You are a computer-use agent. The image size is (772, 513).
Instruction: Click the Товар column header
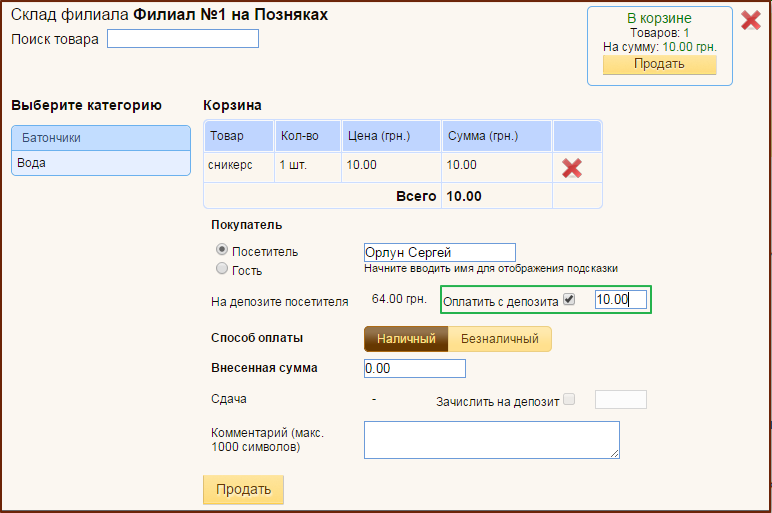coord(239,136)
